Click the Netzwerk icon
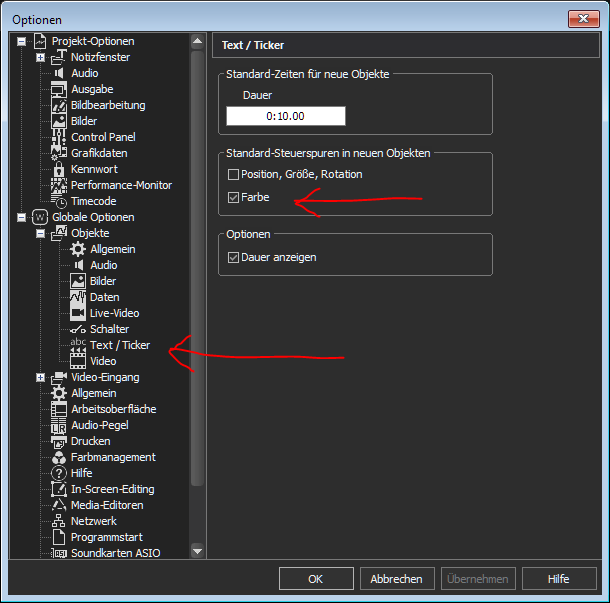The width and height of the screenshot is (610, 603). pos(59,521)
